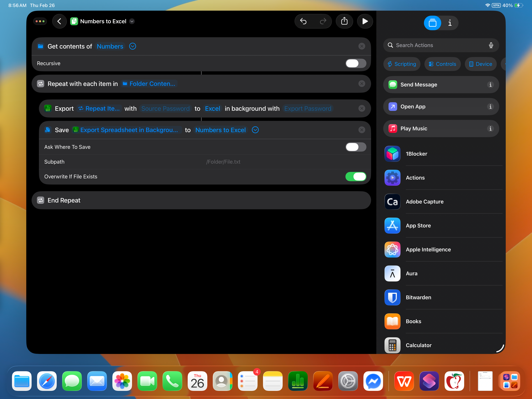The height and width of the screenshot is (399, 532).
Task: Tap the window resize handle corner
Action: pos(500,349)
